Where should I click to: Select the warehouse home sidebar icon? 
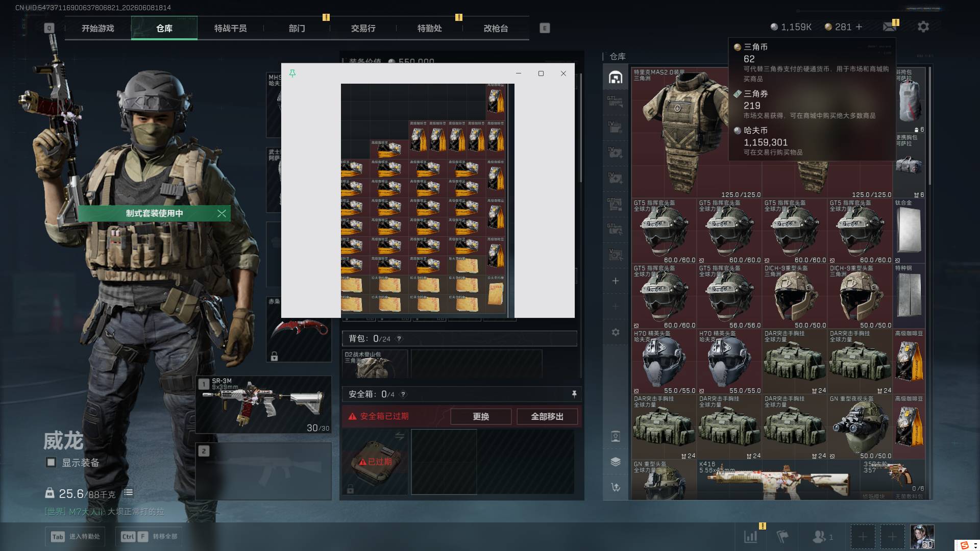(x=616, y=77)
